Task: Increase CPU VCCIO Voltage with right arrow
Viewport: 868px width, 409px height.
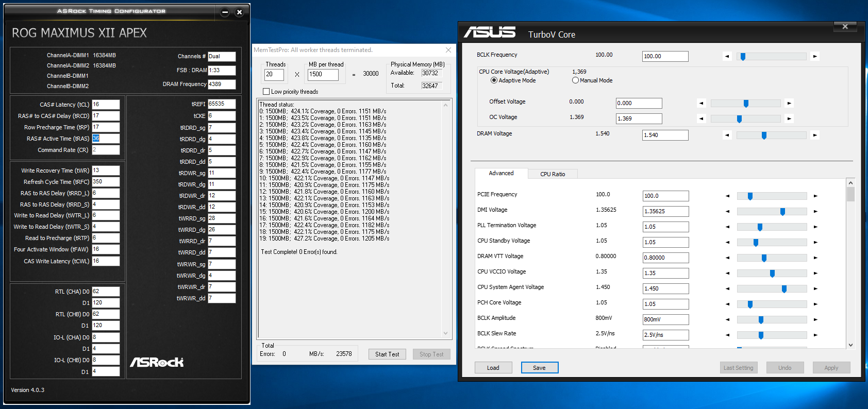Action: coord(815,273)
